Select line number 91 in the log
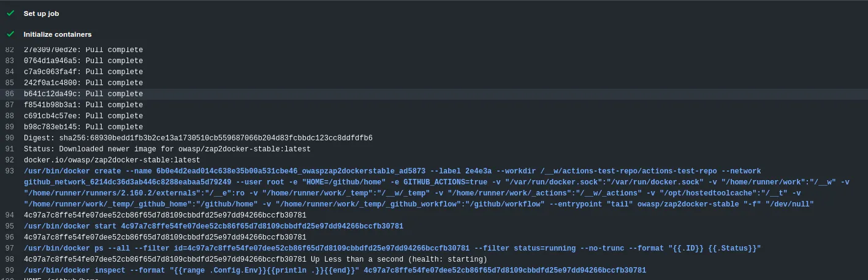The height and width of the screenshot is (280, 868). [9, 149]
